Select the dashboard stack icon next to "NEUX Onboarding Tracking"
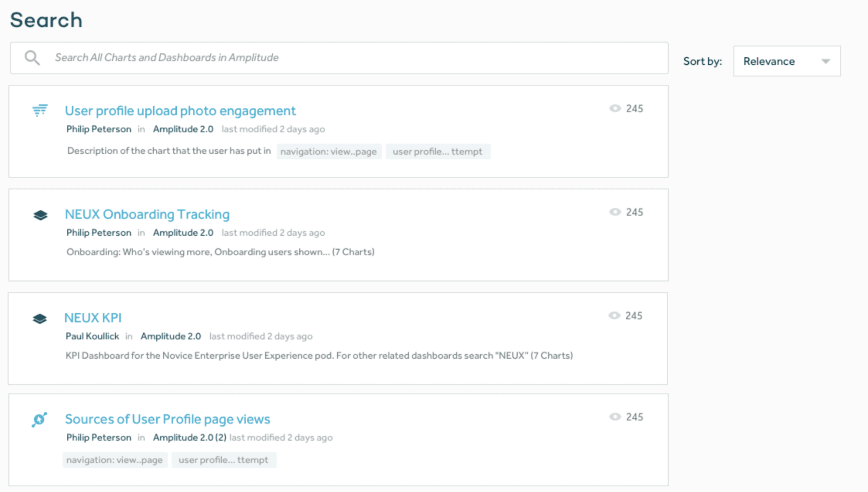The width and height of the screenshot is (868, 492). pos(40,214)
